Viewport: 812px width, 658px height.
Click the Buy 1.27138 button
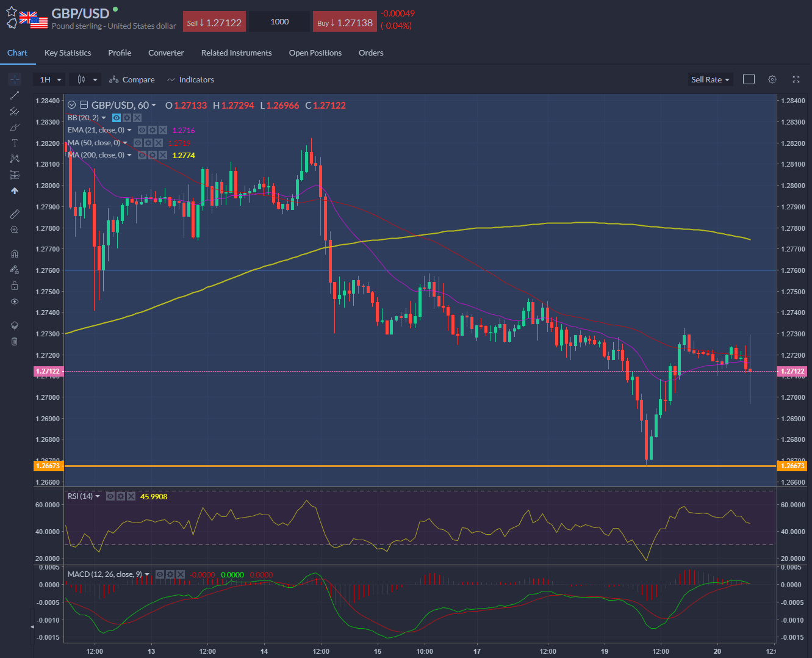[345, 22]
